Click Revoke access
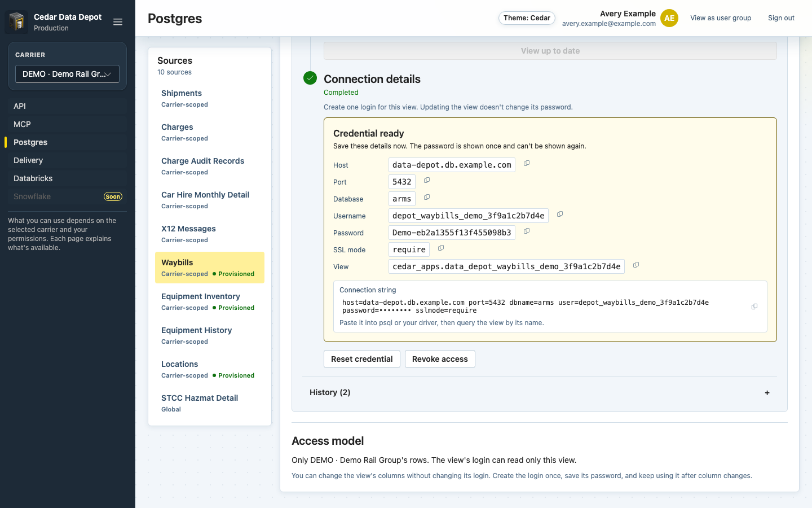Viewport: 812px width, 508px height. click(440, 359)
